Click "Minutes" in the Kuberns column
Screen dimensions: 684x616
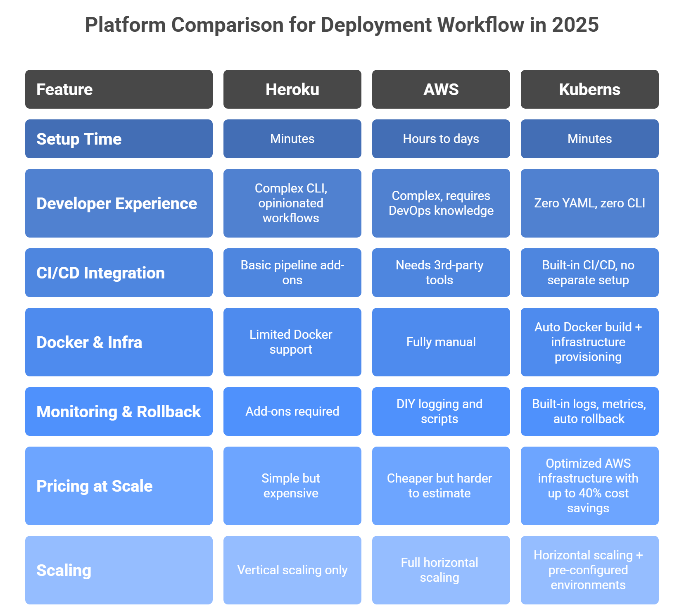[x=590, y=139]
